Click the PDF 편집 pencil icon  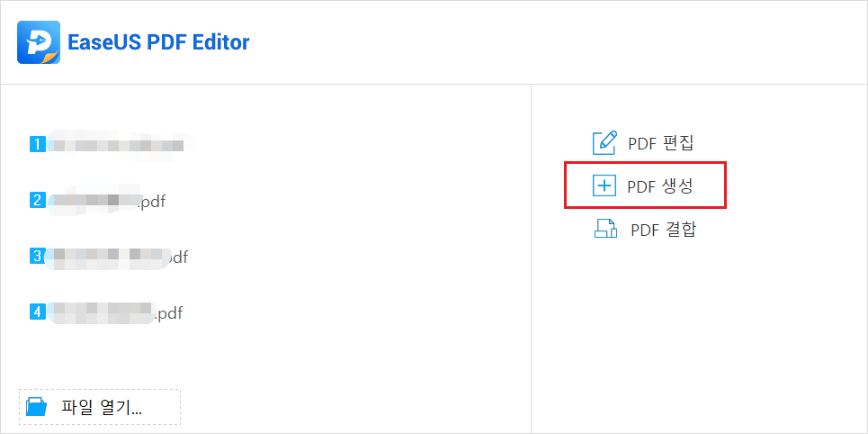604,142
